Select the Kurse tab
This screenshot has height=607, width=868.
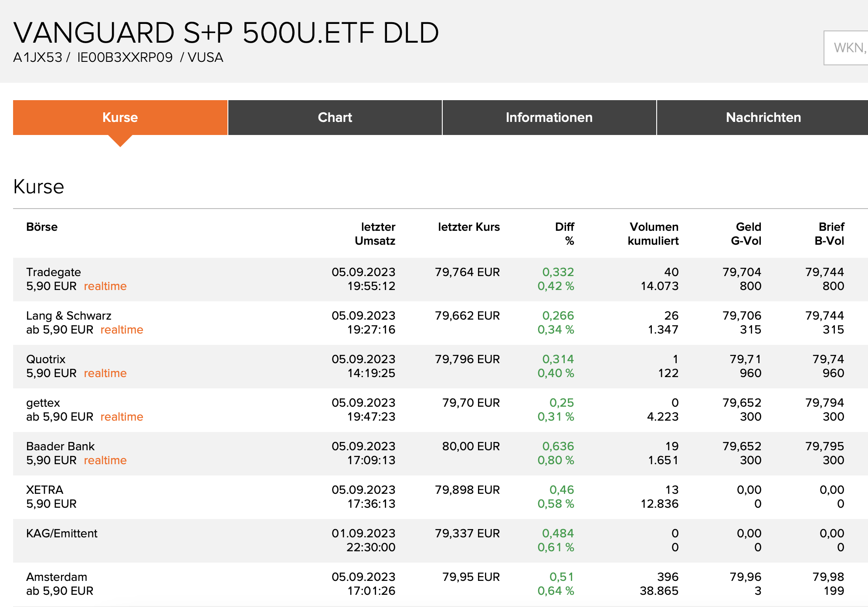click(120, 118)
